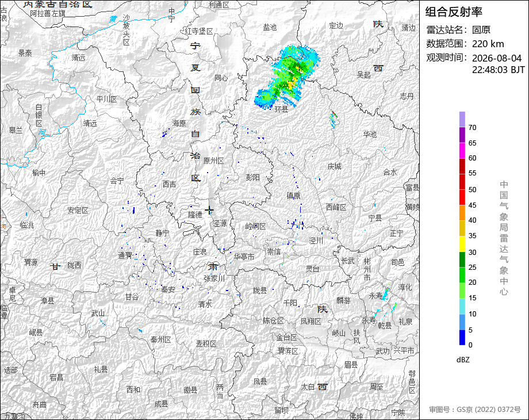This screenshot has width=529, height=420.
Task: Click the 220 km data range value
Action: [488, 44]
